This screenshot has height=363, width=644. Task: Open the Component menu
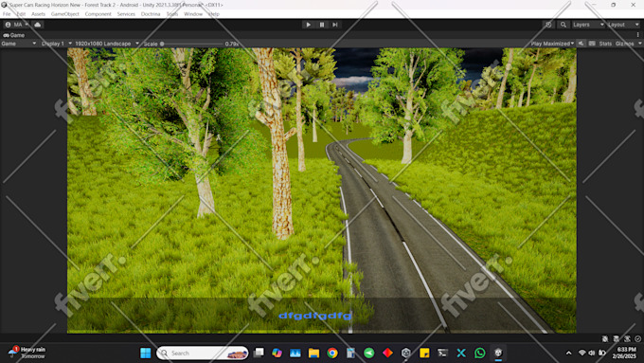[x=98, y=14]
